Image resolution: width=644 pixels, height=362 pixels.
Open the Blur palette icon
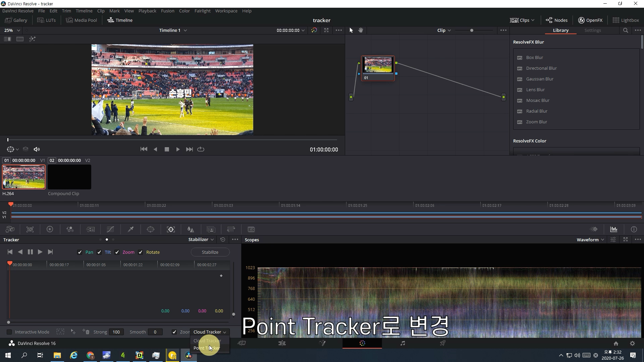click(191, 229)
